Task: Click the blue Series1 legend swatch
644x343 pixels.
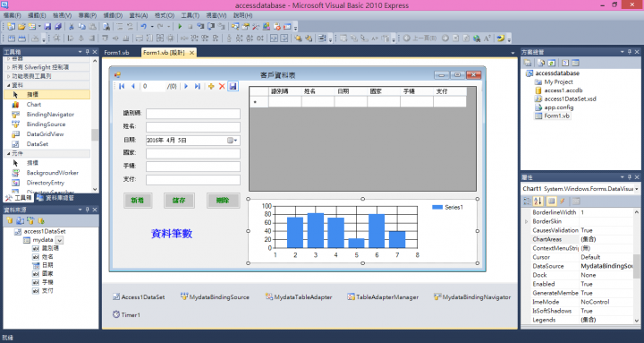Action: (437, 207)
